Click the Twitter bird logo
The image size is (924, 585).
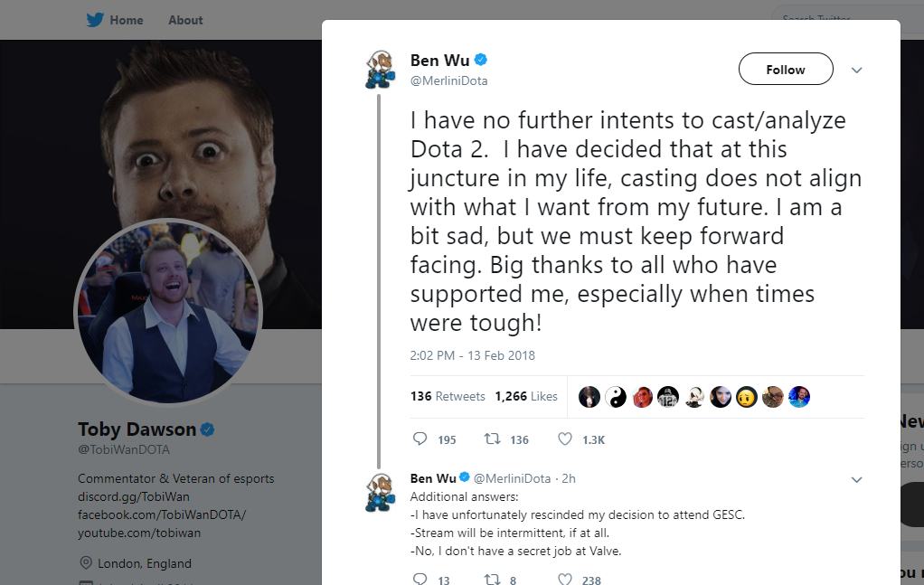95,20
